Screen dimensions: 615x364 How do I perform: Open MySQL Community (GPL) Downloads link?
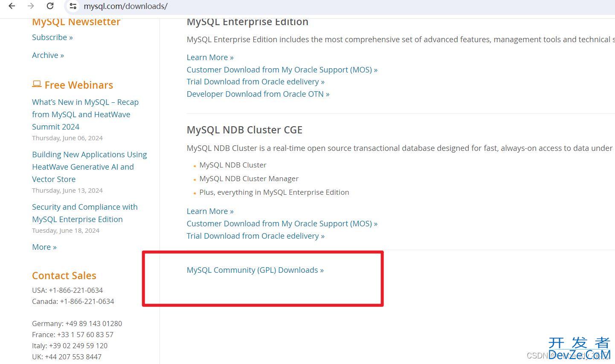click(255, 270)
